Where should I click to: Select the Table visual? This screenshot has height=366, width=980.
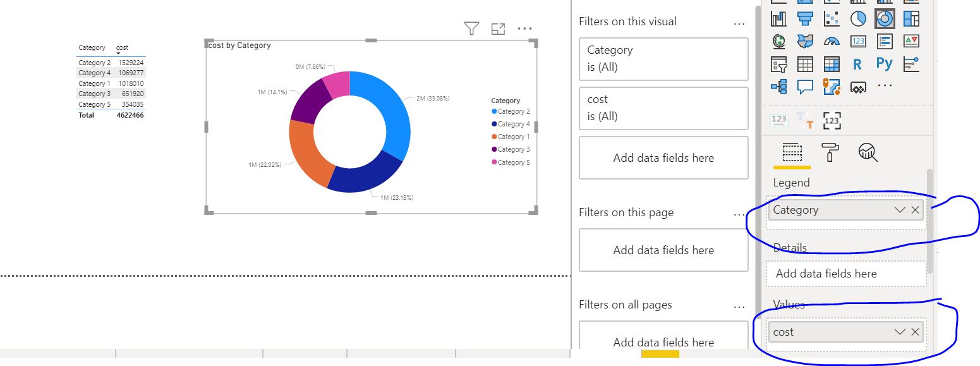click(804, 64)
